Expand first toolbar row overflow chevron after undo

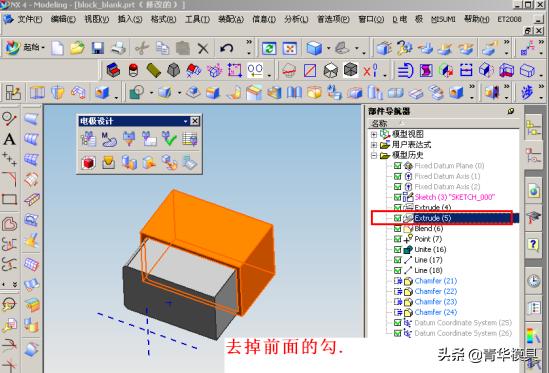(249, 42)
